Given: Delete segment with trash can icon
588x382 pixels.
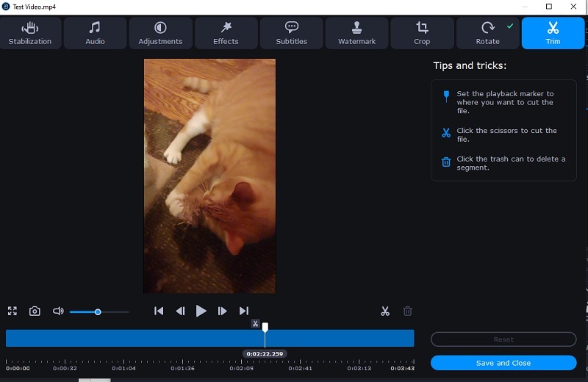Looking at the screenshot, I should (x=408, y=311).
